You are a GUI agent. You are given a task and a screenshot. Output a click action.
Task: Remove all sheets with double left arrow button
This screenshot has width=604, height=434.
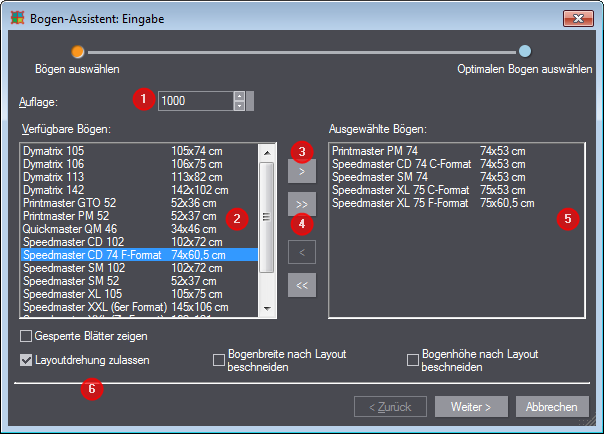coord(302,285)
